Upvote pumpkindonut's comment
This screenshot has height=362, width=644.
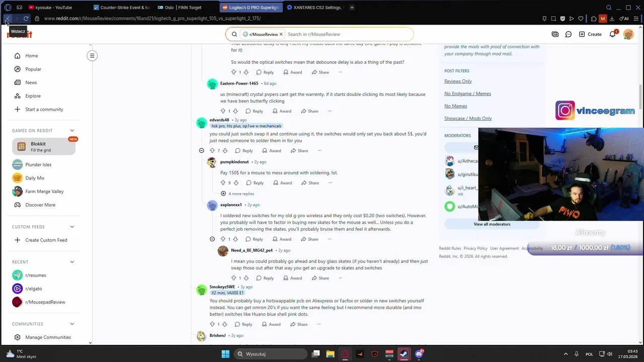[x=223, y=183]
